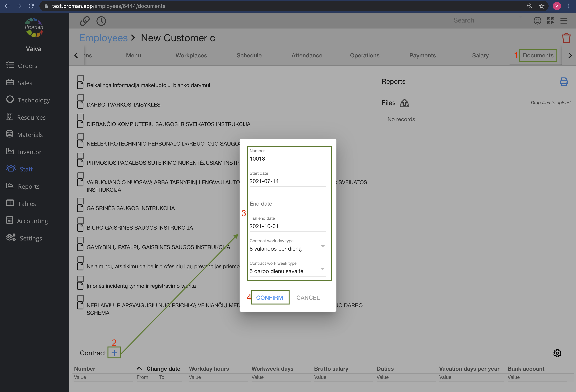Image resolution: width=576 pixels, height=392 pixels.
Task: Switch to the Salary tab
Action: [480, 56]
